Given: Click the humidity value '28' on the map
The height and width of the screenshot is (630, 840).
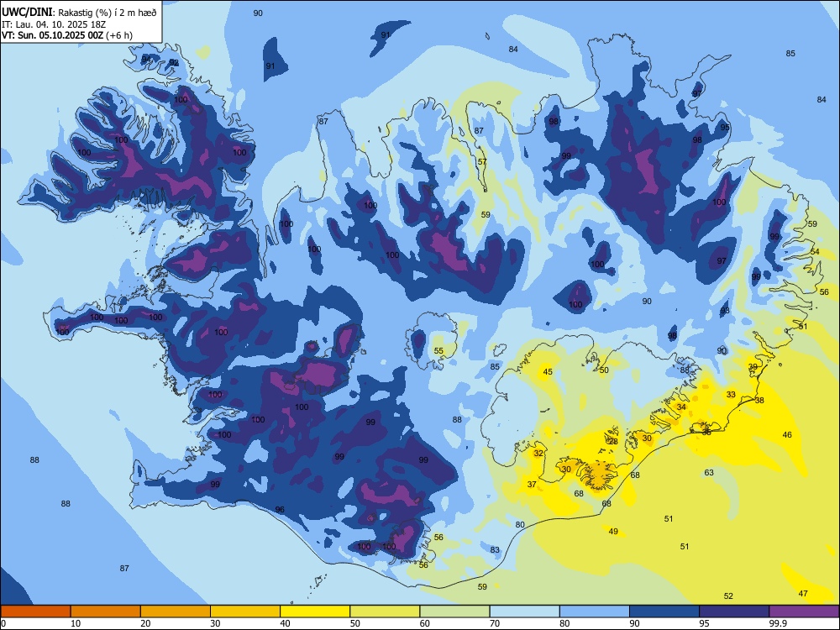Looking at the screenshot, I should (x=613, y=442).
